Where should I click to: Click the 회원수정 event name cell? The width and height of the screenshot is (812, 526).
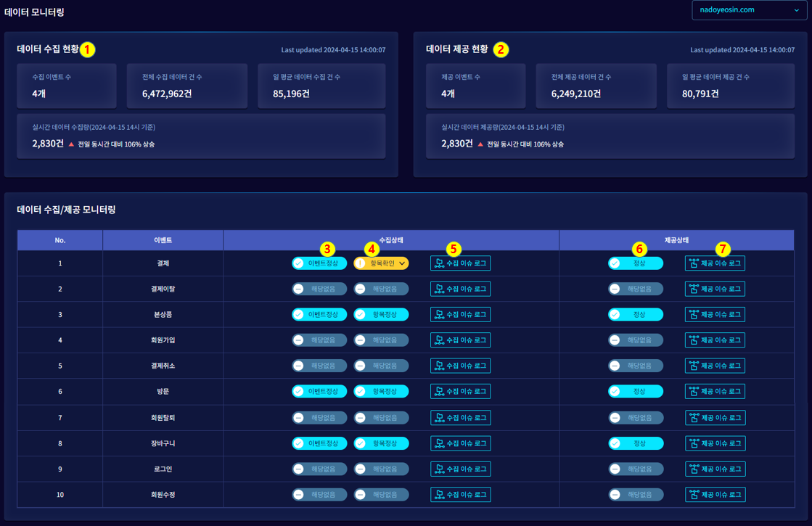pyautogui.click(x=163, y=494)
